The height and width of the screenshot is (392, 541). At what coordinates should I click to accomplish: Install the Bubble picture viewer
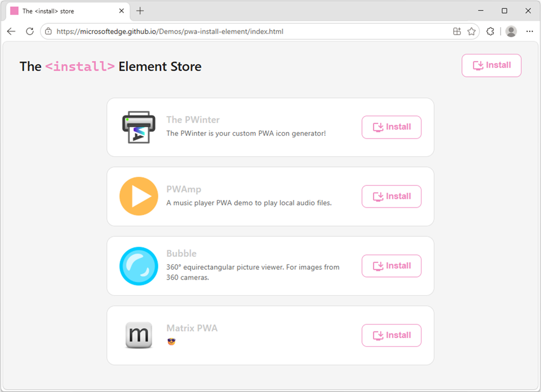[x=392, y=266]
